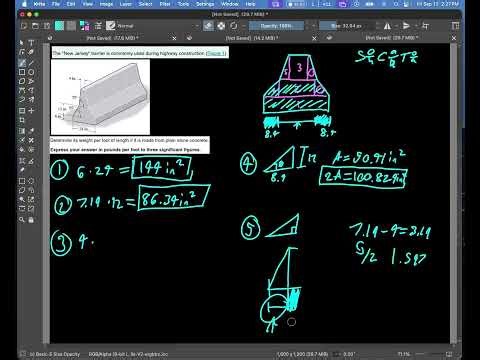Image resolution: width=480 pixels, height=360 pixels.
Task: Switch to the 14.2 MiB document tab
Action: pyautogui.click(x=252, y=38)
